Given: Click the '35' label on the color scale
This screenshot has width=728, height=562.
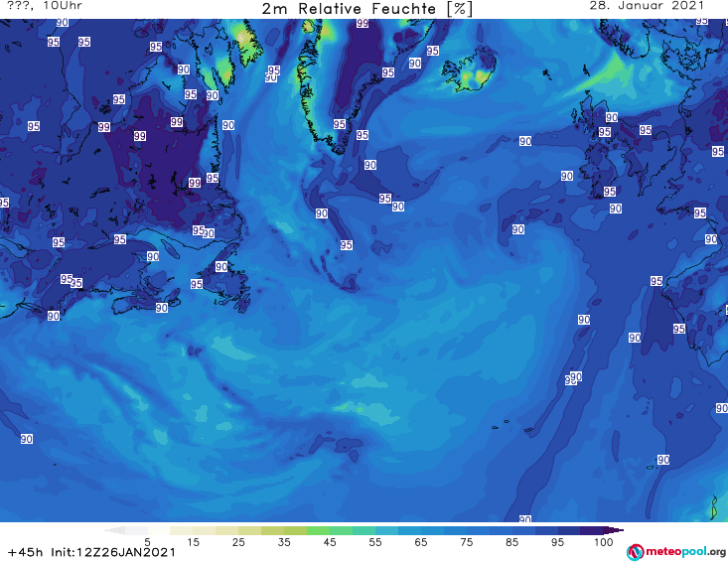Looking at the screenshot, I should point(284,542).
